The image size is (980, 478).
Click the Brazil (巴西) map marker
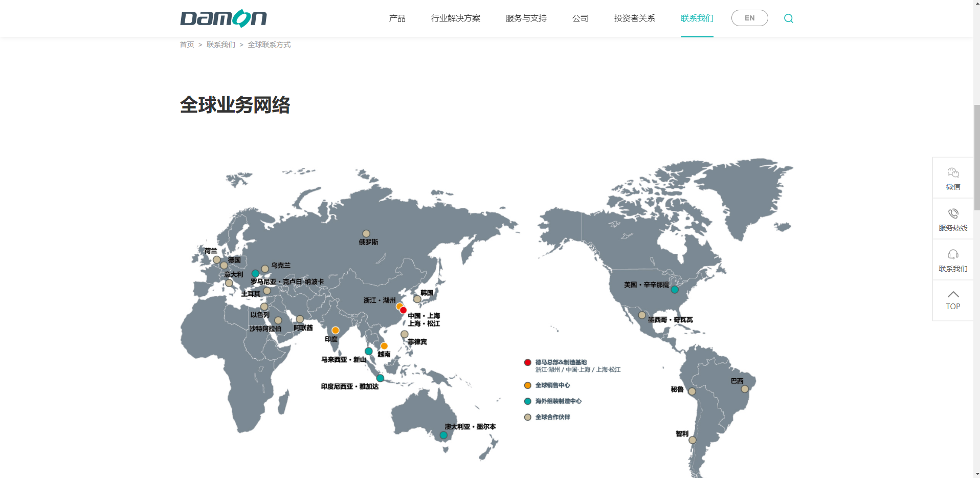click(x=745, y=389)
